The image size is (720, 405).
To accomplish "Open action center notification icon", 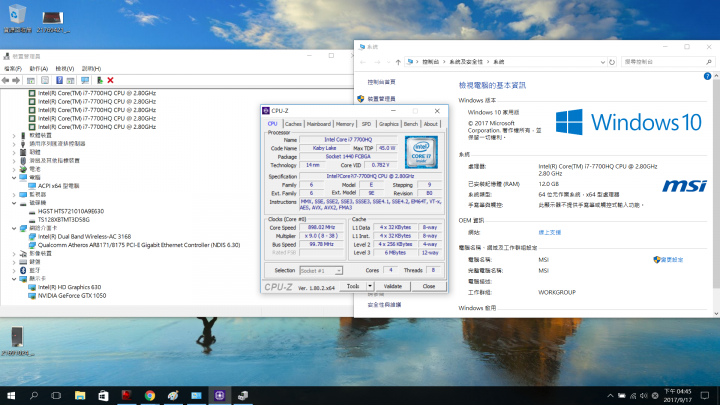I will pos(704,395).
